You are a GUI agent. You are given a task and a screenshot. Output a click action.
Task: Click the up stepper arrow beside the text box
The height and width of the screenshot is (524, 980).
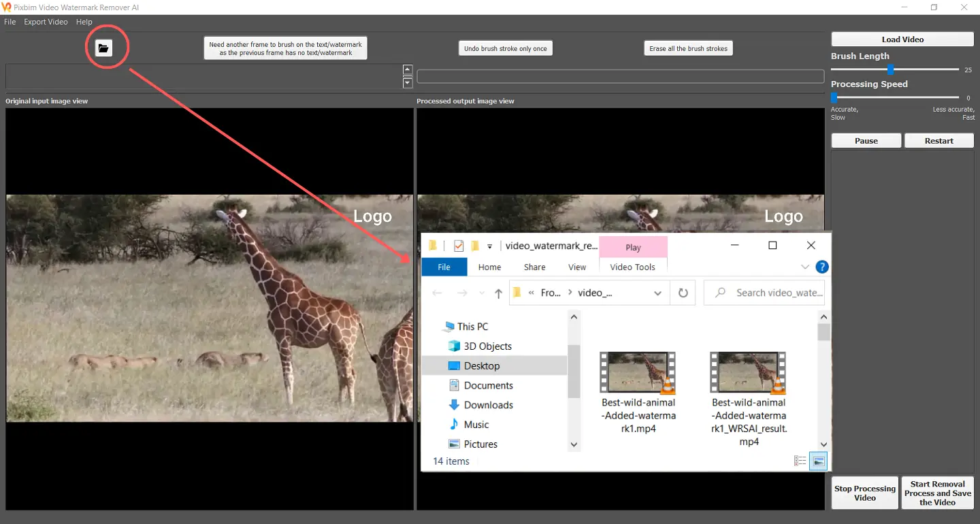pos(408,69)
